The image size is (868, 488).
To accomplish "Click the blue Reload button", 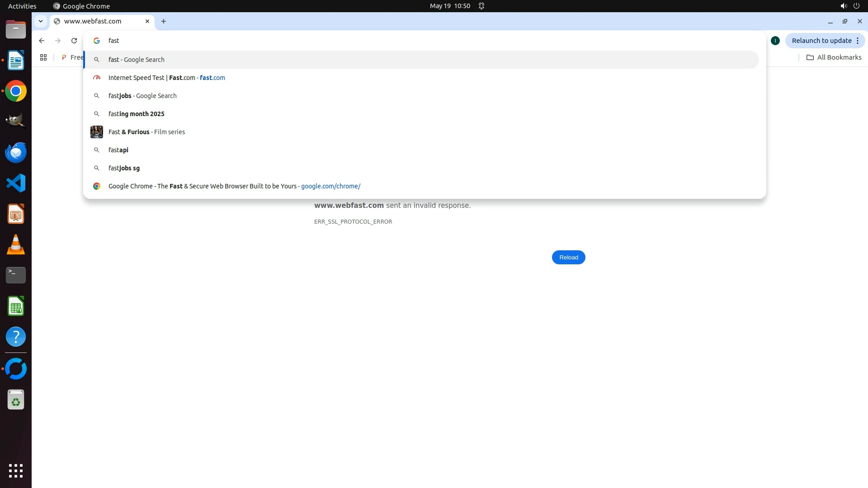I will (568, 258).
